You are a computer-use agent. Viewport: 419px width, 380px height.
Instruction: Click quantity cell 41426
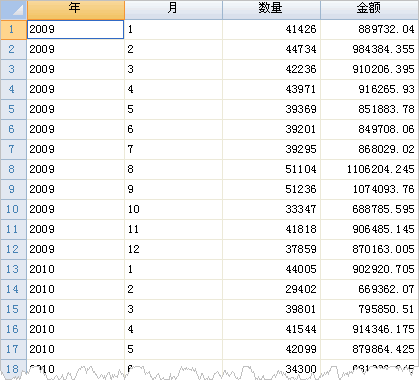pyautogui.click(x=271, y=30)
